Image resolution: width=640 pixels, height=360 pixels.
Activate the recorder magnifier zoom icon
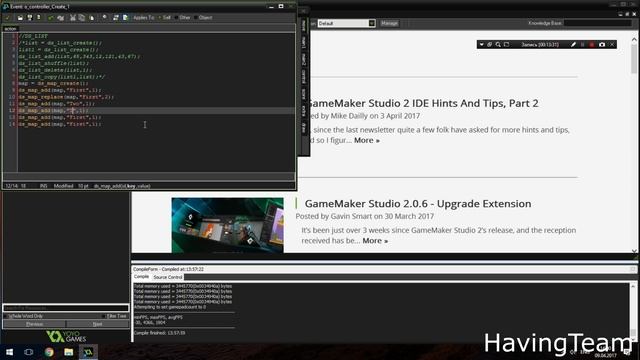coord(498,44)
